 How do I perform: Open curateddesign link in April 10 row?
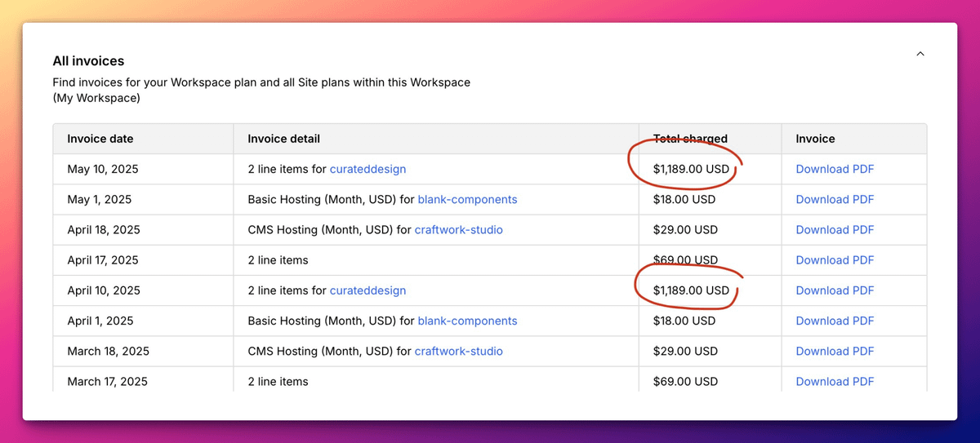(367, 290)
